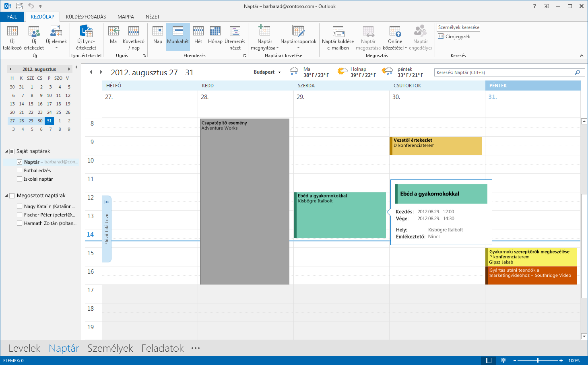
Task: Enable the Iskolai naptár calendar
Action: [20, 179]
